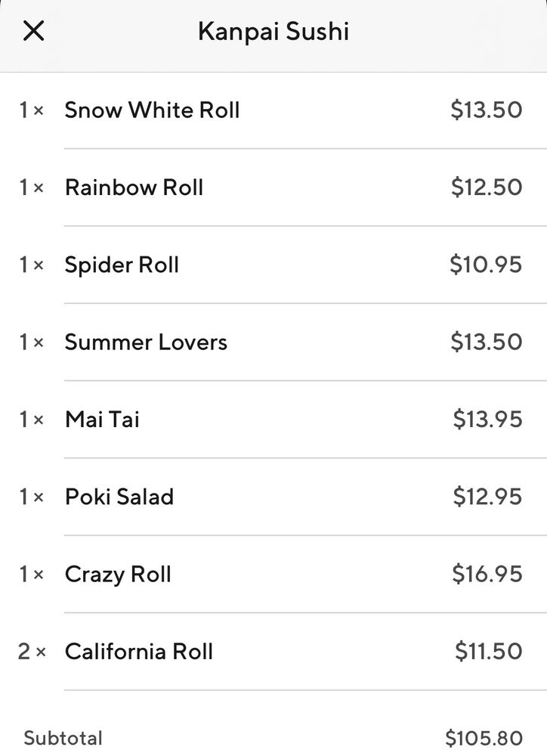The height and width of the screenshot is (756, 547).
Task: Tap the 1× quantity beside Poki Salad
Action: pos(32,497)
